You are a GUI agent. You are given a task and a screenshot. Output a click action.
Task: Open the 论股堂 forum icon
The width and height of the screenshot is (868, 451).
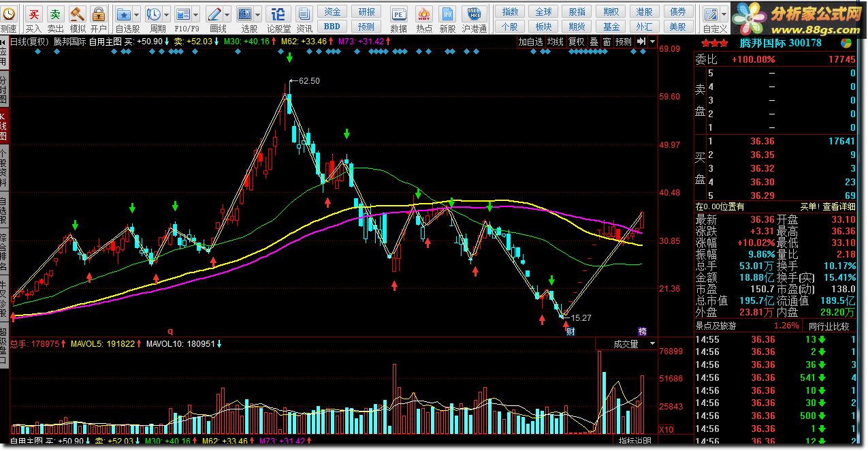tap(278, 14)
